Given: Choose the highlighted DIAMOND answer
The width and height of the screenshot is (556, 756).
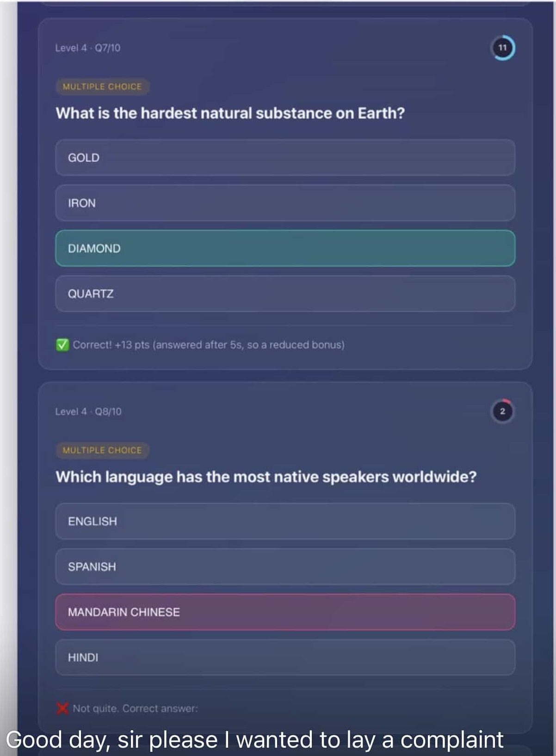Looking at the screenshot, I should tap(285, 248).
